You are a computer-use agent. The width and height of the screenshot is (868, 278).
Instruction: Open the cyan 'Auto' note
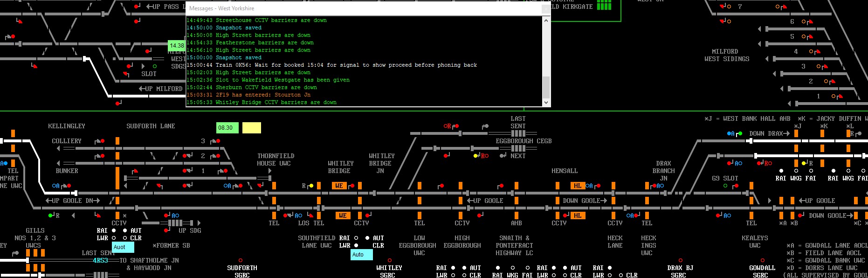pyautogui.click(x=362, y=255)
